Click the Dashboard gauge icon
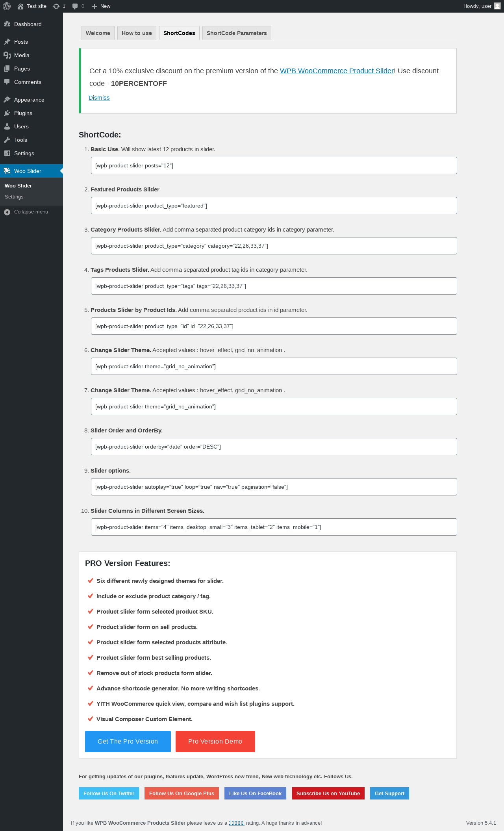The width and height of the screenshot is (504, 831). (x=7, y=24)
